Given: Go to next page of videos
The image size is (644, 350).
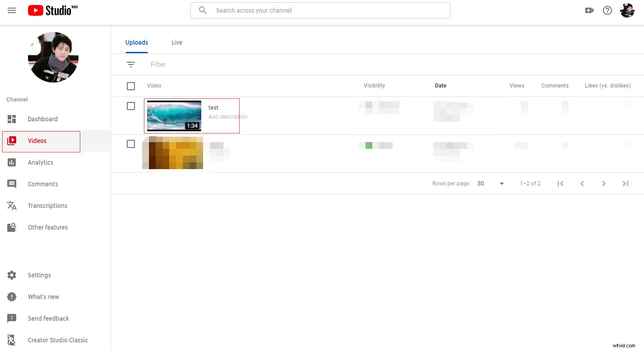Looking at the screenshot, I should coord(604,184).
